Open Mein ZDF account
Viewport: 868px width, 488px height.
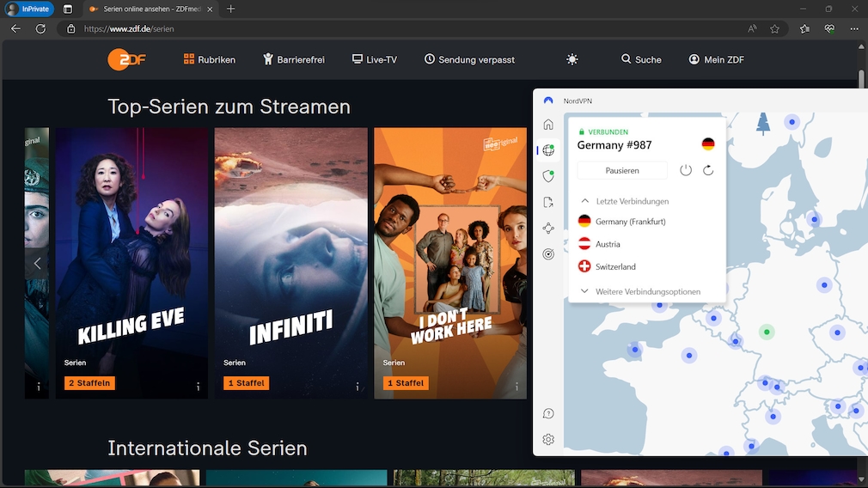tap(717, 59)
